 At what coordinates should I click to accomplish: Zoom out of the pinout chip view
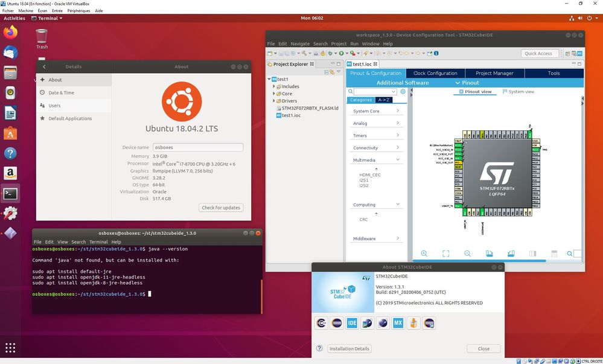(467, 254)
